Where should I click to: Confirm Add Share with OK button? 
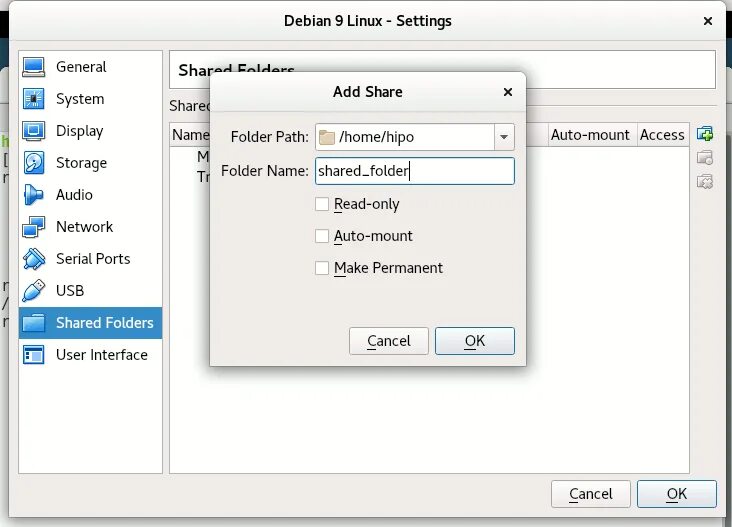click(475, 341)
